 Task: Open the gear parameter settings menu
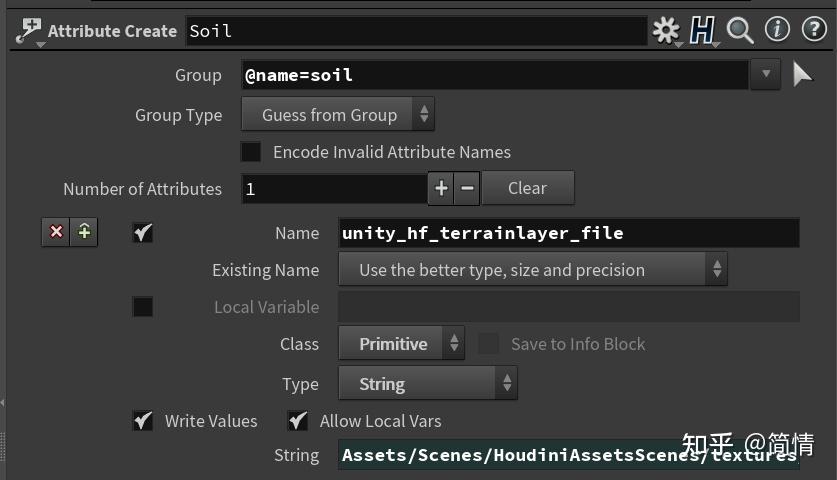[665, 31]
